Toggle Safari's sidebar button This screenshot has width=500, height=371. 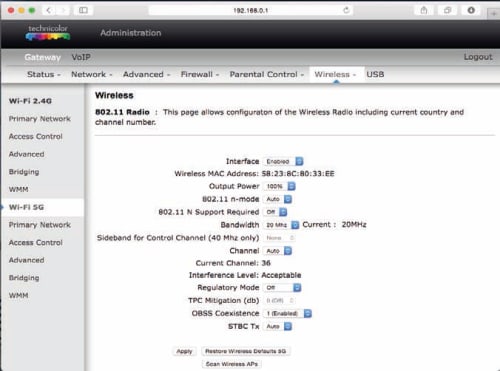click(83, 10)
